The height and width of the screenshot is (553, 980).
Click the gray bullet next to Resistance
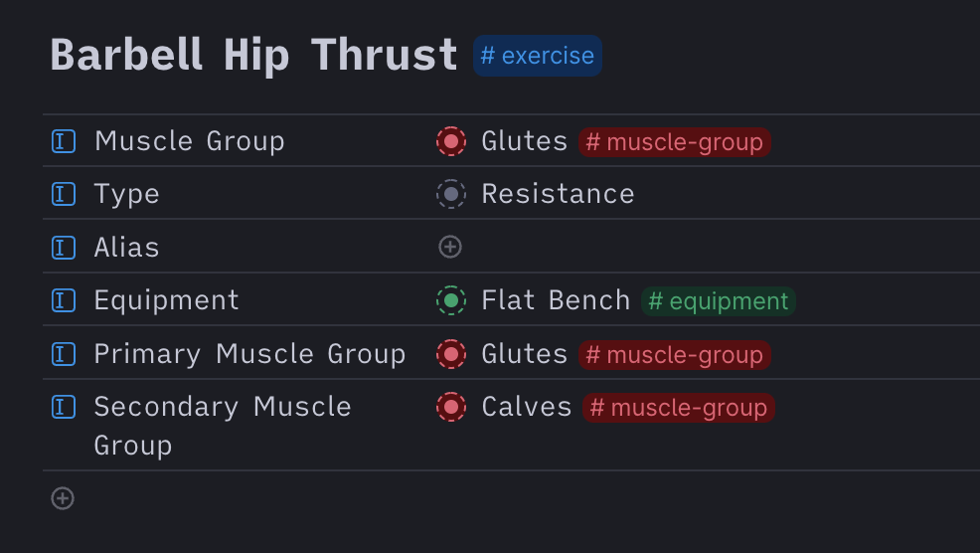pyautogui.click(x=451, y=194)
